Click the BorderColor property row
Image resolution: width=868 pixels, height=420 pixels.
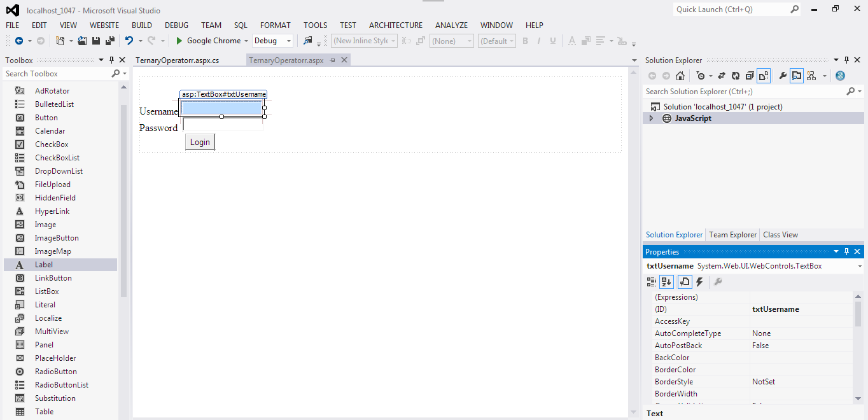click(x=753, y=370)
